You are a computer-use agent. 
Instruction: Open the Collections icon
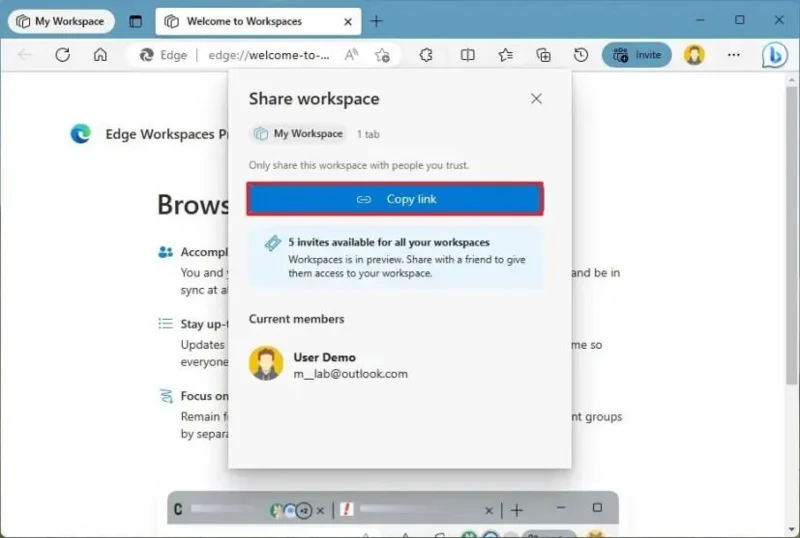tap(543, 55)
